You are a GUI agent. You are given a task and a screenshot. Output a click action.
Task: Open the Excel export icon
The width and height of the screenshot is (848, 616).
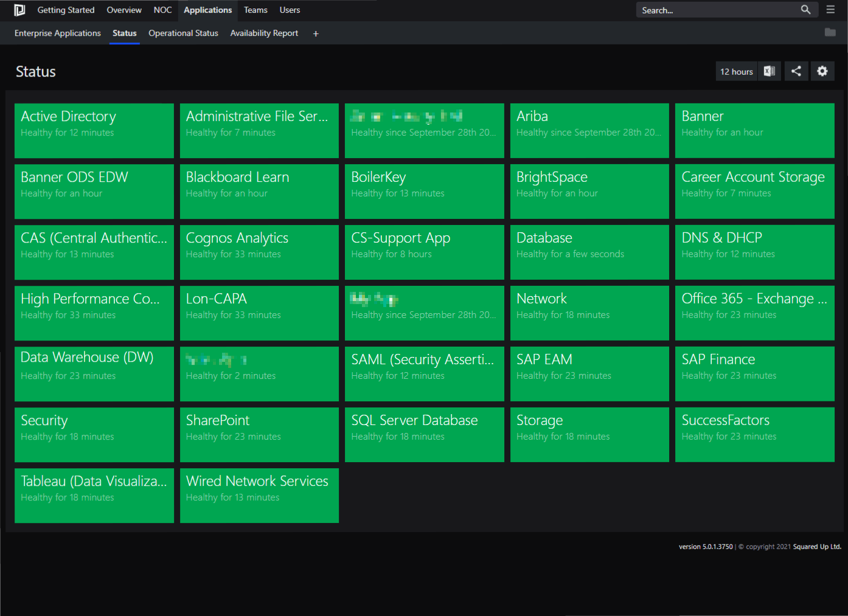click(x=769, y=71)
